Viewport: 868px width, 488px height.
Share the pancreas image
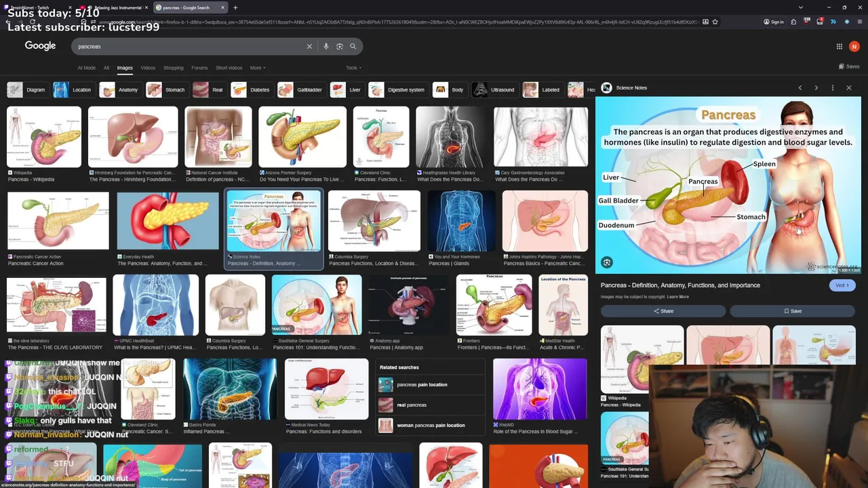coord(663,311)
